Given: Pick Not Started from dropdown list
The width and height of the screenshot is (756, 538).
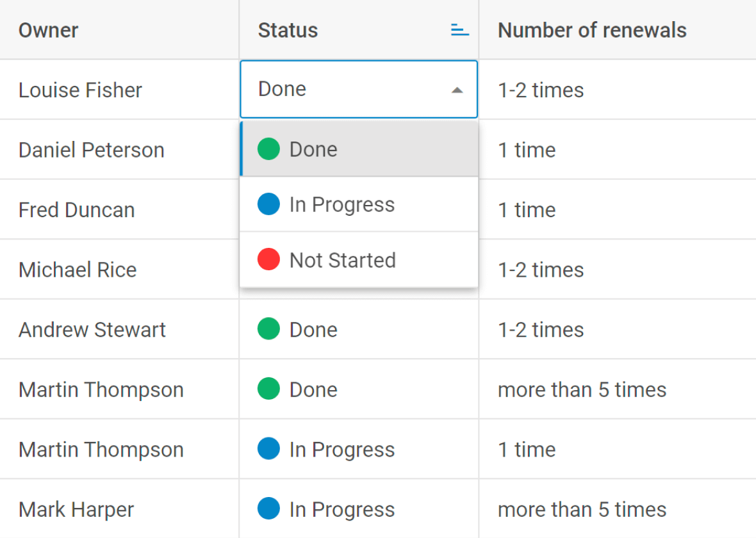Looking at the screenshot, I should tap(359, 260).
